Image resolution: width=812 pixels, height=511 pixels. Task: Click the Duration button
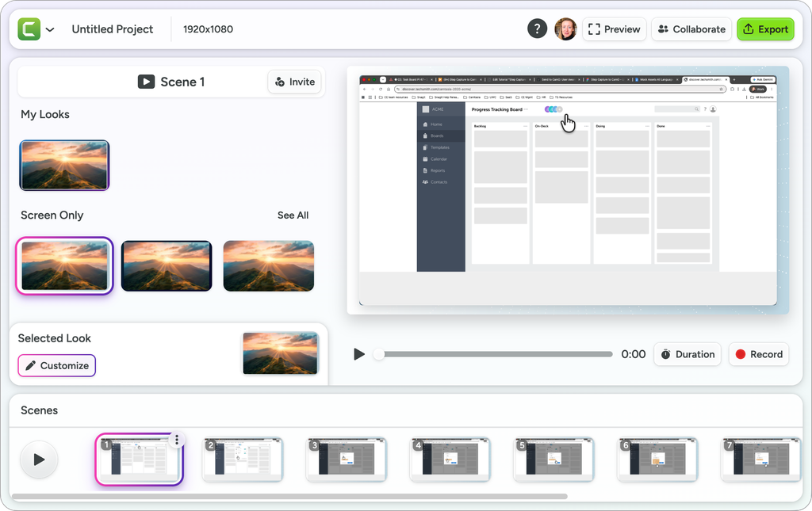coord(688,354)
